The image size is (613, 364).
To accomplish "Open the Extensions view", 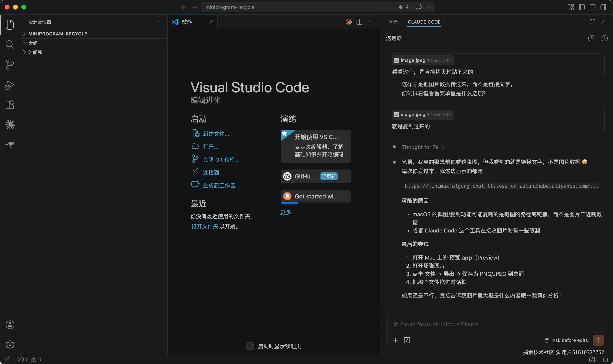I will pos(10,105).
